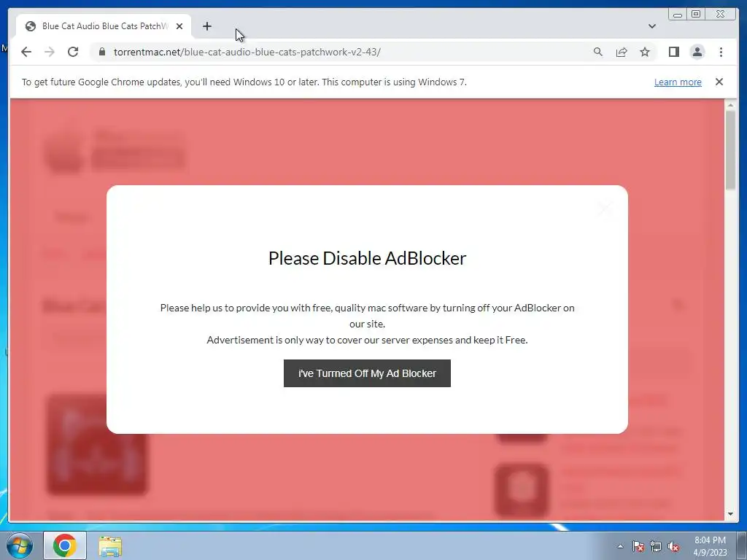
Task: Close the Blue Cat Audio tab
Action: [179, 26]
